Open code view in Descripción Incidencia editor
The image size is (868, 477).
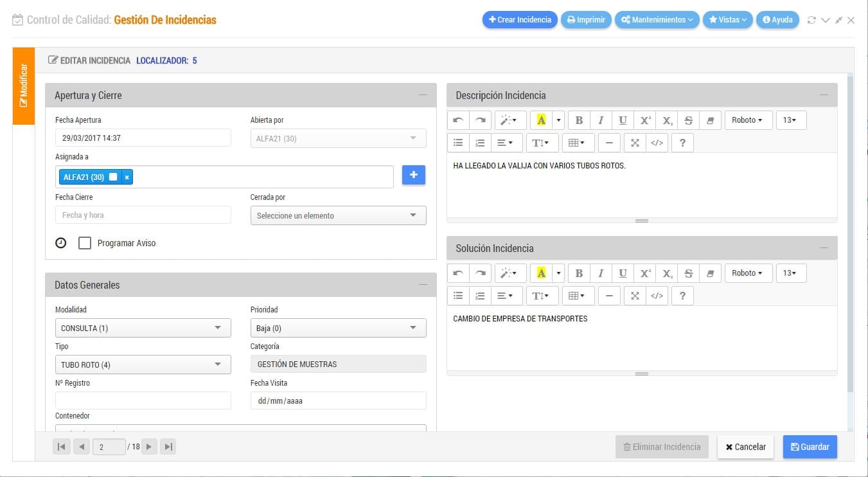click(657, 143)
